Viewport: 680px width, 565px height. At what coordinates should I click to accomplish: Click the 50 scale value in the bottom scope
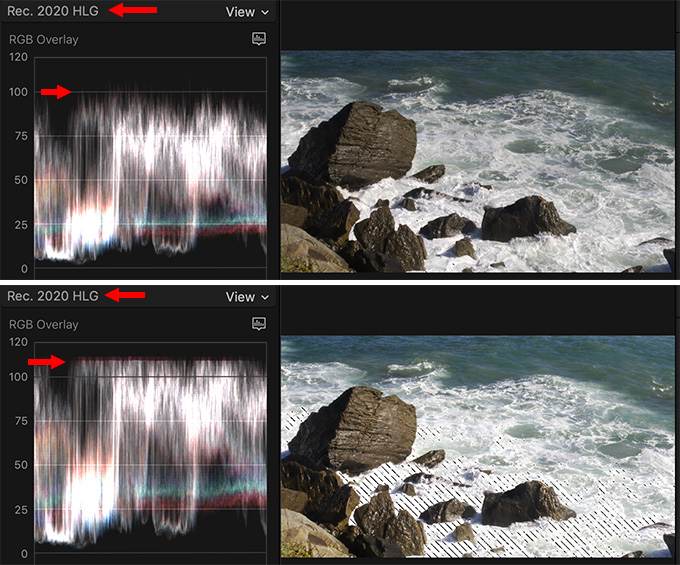pos(21,465)
